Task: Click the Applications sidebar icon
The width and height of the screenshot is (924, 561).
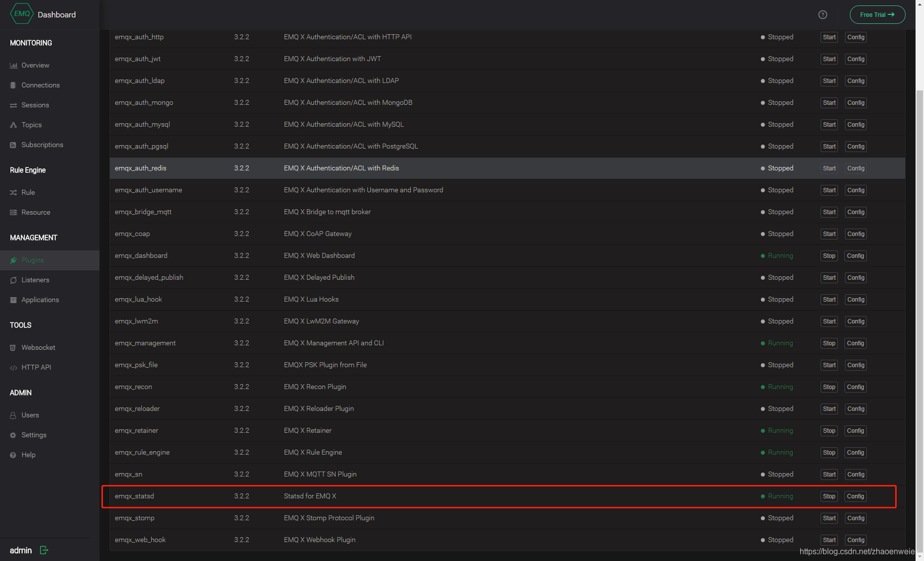Action: click(x=13, y=300)
